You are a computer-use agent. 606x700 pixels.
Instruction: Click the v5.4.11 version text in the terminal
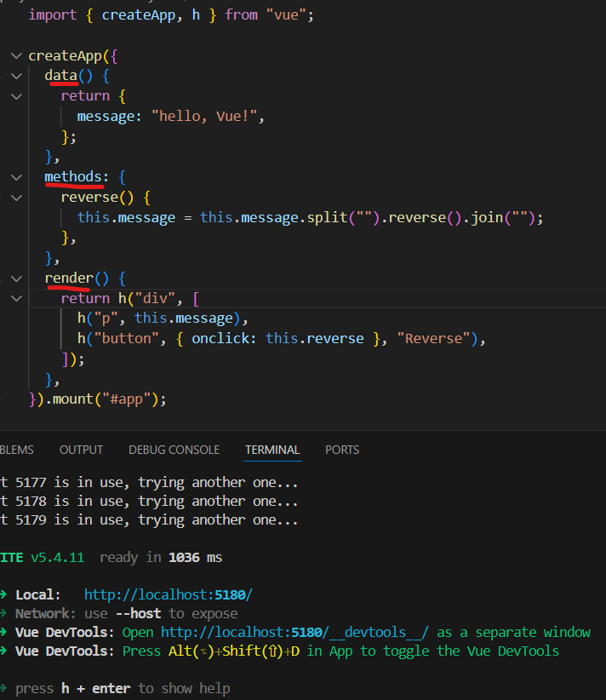(58, 558)
